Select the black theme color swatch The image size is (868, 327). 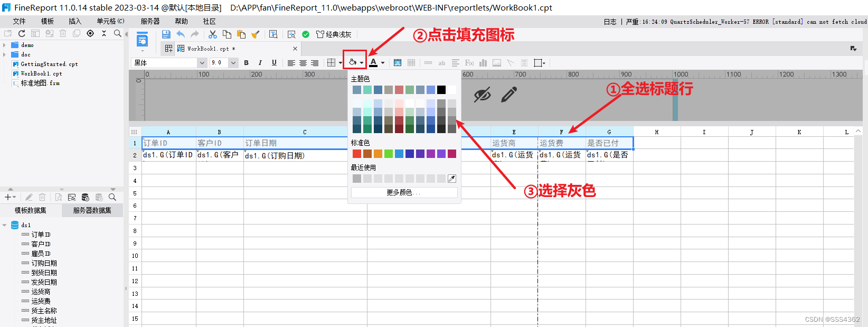pyautogui.click(x=441, y=90)
